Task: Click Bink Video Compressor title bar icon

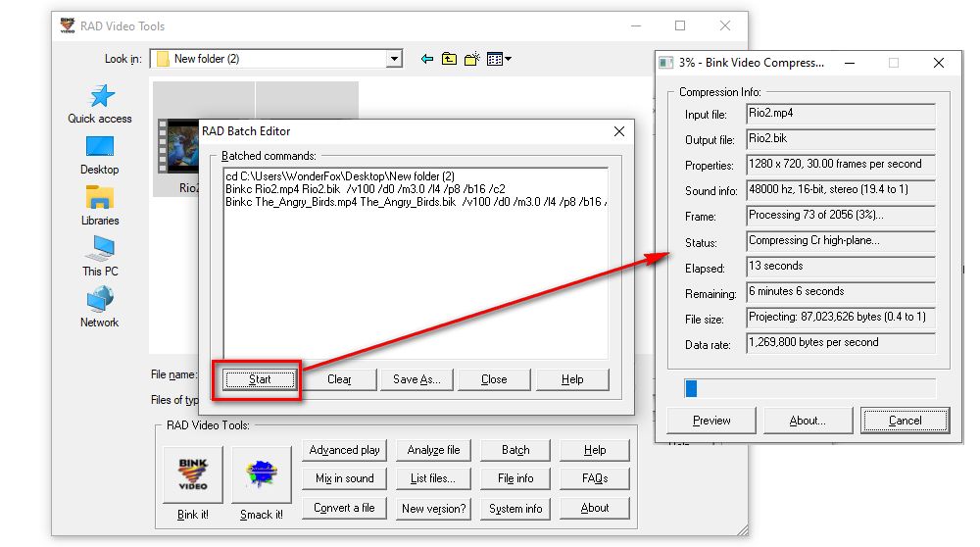Action: (x=666, y=63)
